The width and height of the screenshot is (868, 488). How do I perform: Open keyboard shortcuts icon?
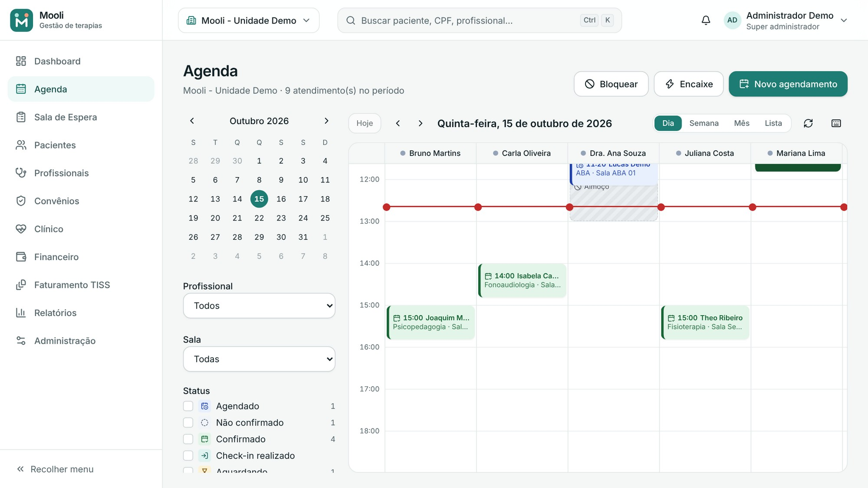click(836, 123)
